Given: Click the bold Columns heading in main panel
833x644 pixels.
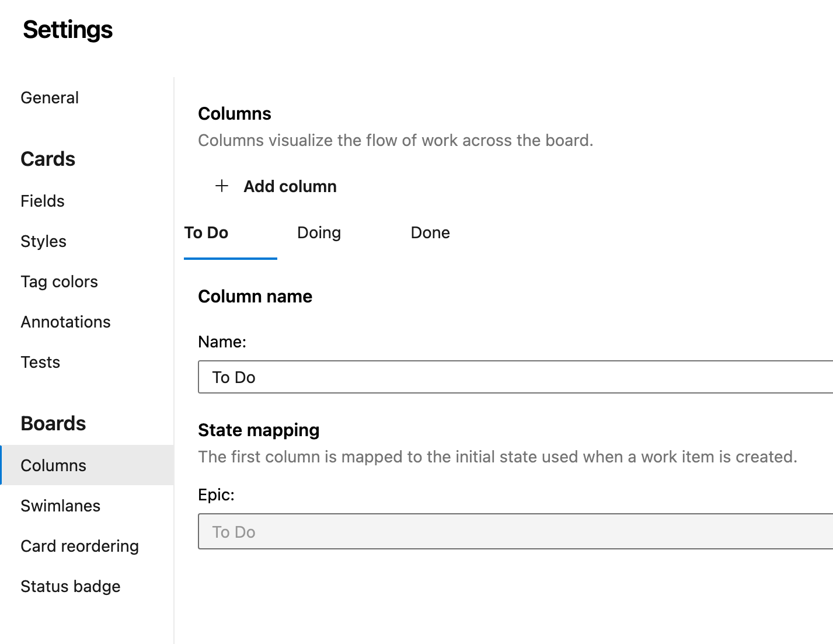Looking at the screenshot, I should pos(235,113).
